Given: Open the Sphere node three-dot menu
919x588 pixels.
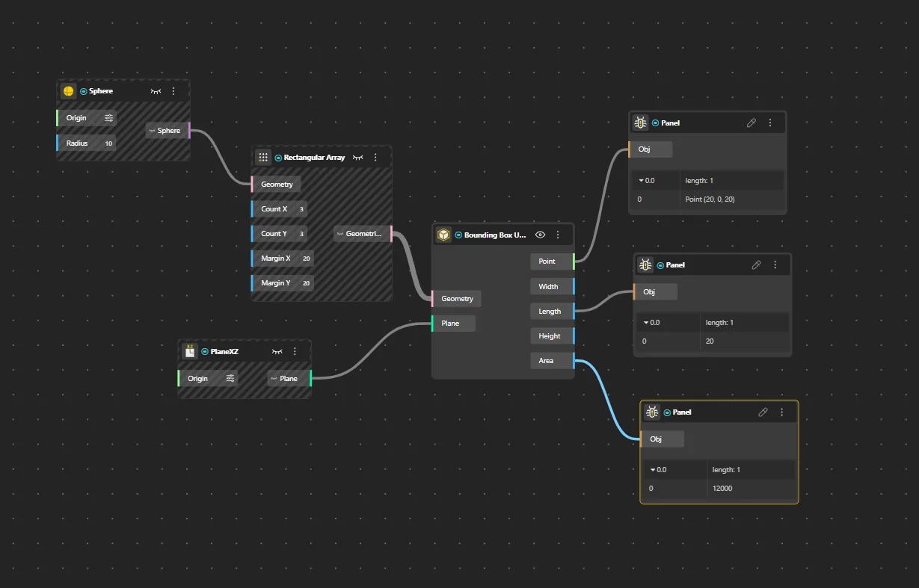Looking at the screenshot, I should (x=173, y=91).
